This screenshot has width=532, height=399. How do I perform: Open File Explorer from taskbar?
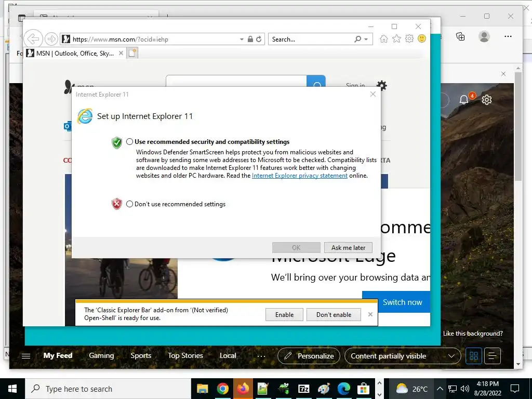202,389
